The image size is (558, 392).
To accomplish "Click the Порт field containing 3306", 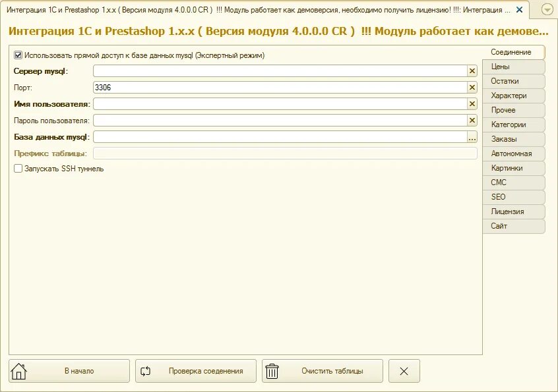I will pos(280,88).
